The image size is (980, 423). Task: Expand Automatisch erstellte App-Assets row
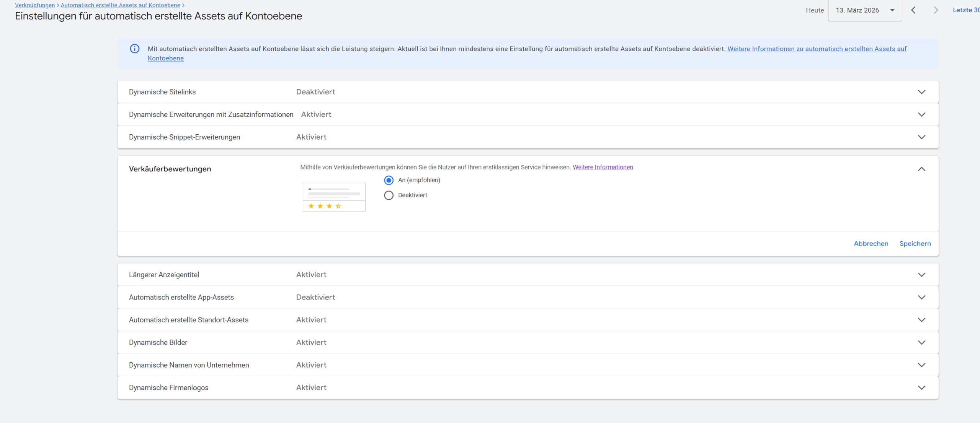point(921,297)
